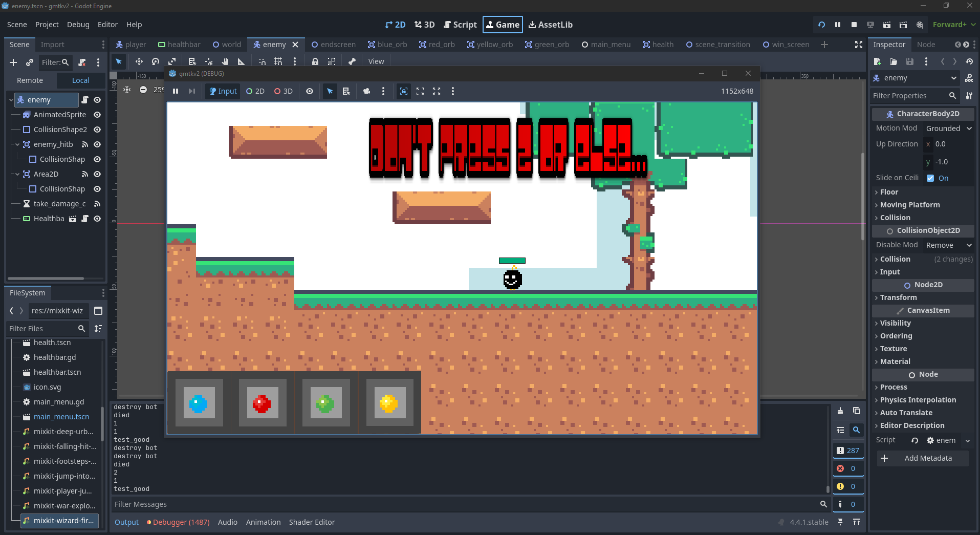Open the Debug menu
This screenshot has width=980, height=535.
(78, 25)
